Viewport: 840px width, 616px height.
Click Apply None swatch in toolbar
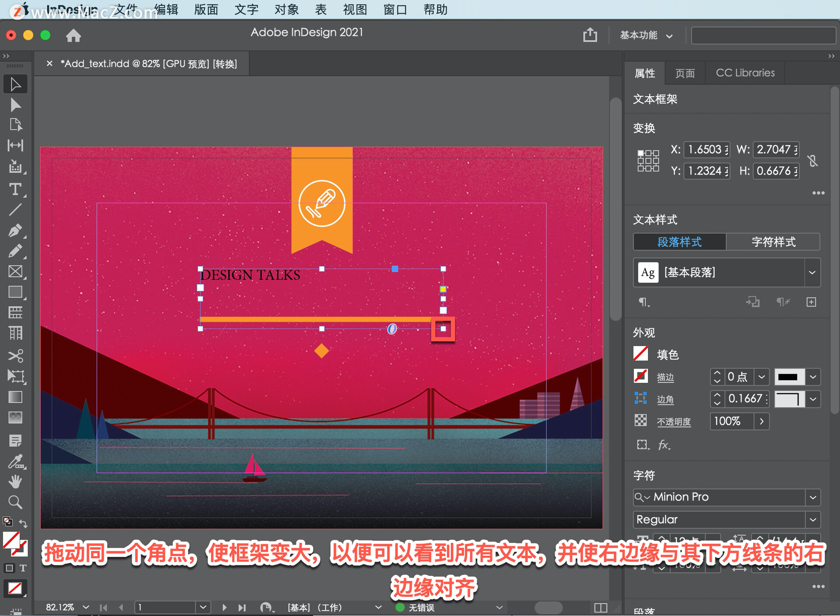pos(15,588)
